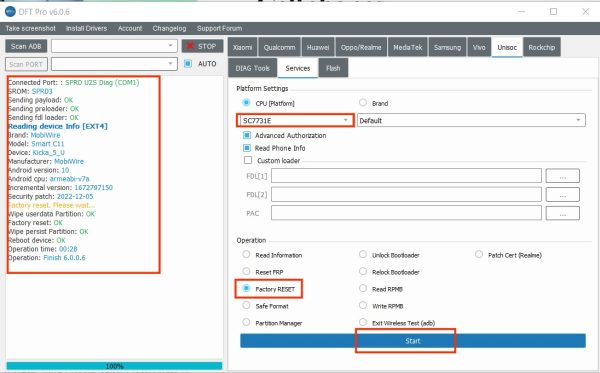Close the DFT Pro window

(x=585, y=11)
